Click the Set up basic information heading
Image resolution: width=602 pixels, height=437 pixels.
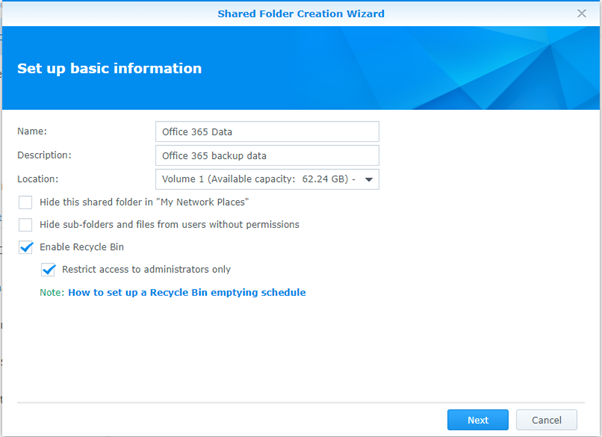[110, 69]
